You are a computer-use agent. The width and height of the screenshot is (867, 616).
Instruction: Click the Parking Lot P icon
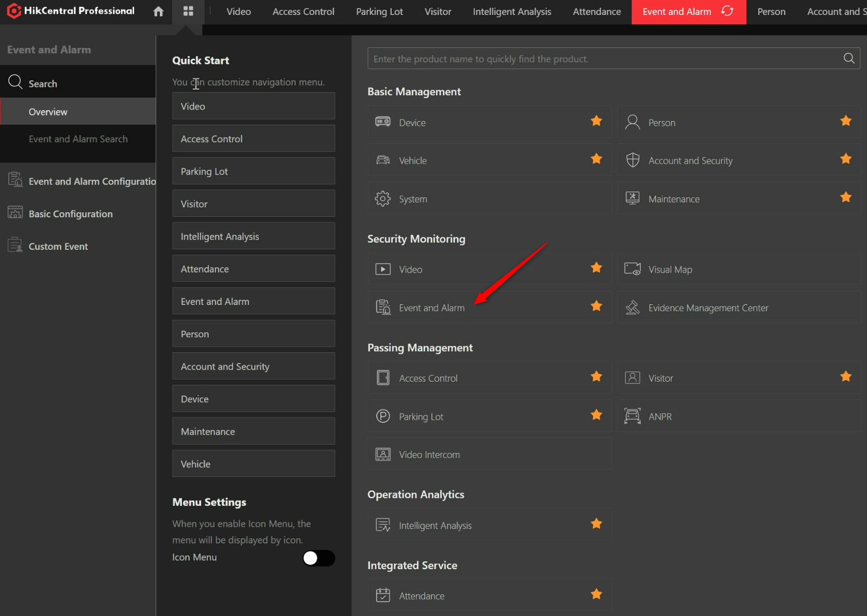point(383,416)
